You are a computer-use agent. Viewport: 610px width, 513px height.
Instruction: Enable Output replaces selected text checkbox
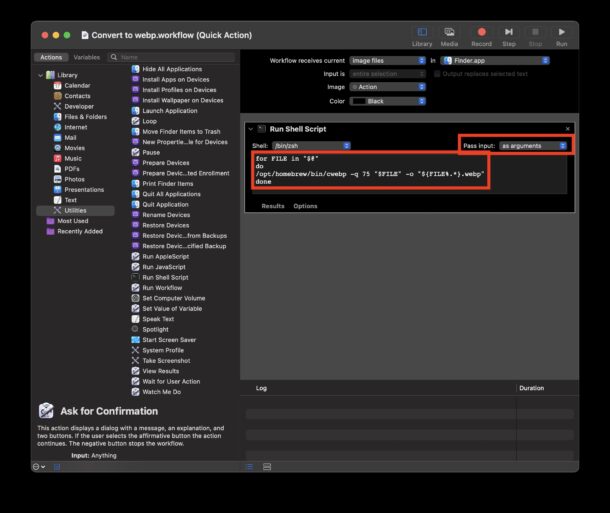point(438,74)
